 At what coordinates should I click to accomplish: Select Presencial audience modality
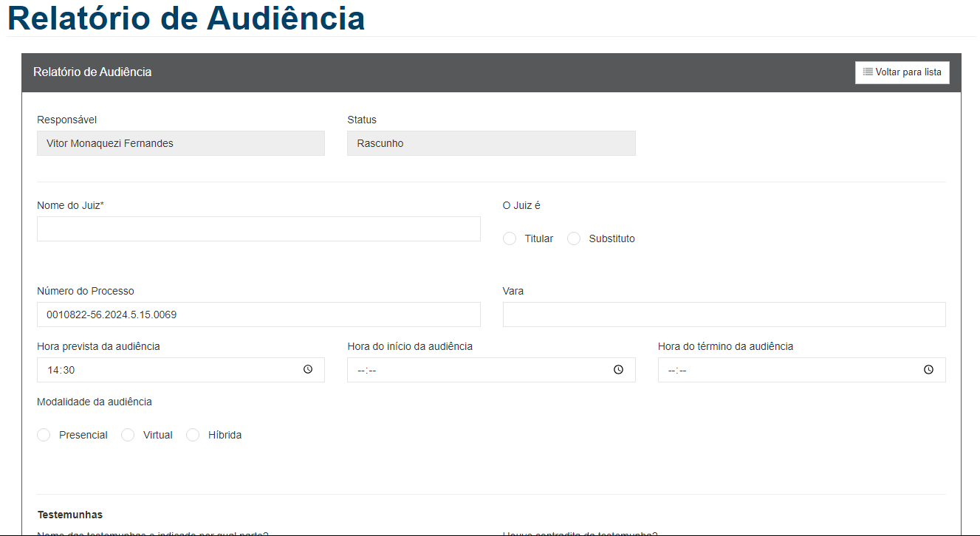44,435
